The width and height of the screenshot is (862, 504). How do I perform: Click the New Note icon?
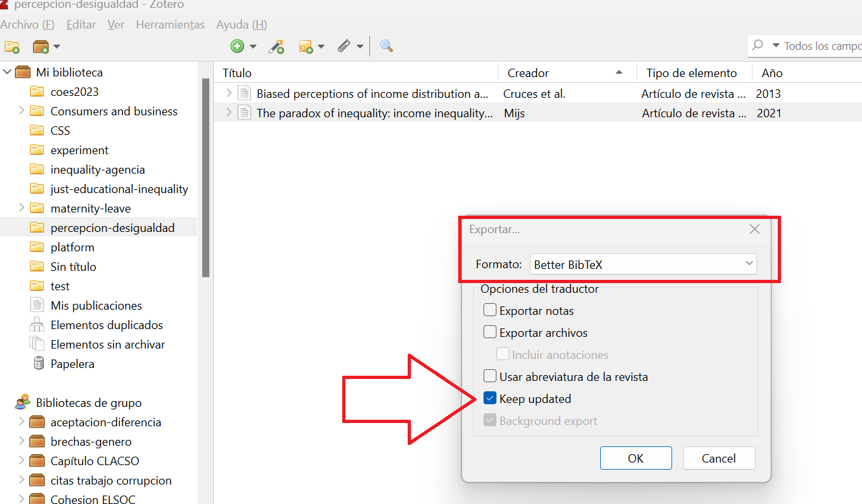coord(306,47)
